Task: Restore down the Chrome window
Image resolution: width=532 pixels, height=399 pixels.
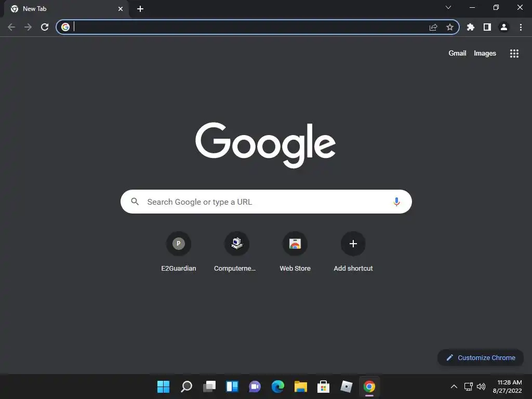Action: pos(496,7)
